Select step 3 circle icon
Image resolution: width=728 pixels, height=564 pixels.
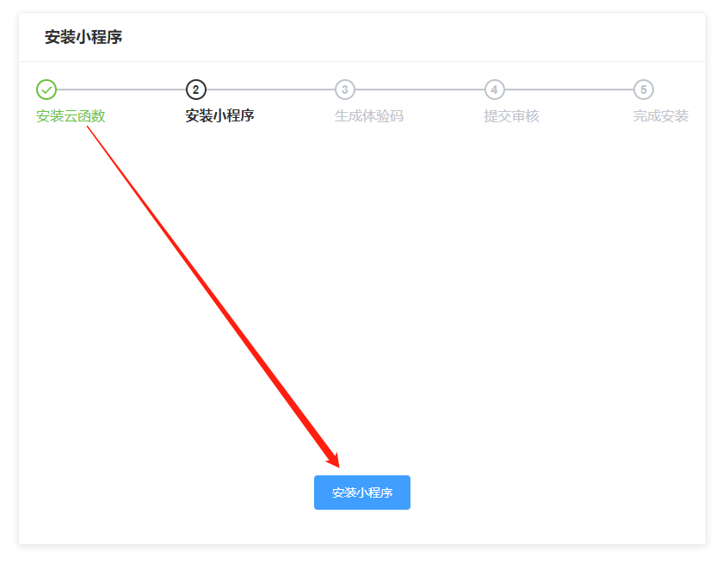pyautogui.click(x=345, y=90)
